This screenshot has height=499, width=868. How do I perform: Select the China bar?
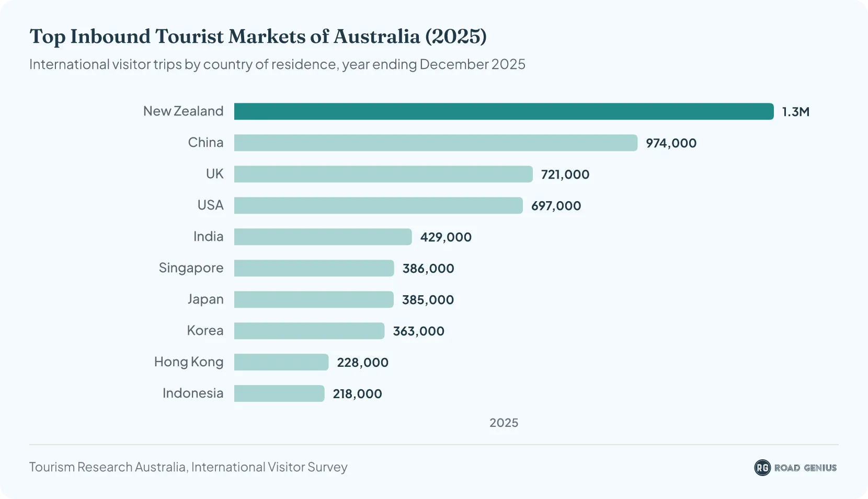[x=436, y=143]
